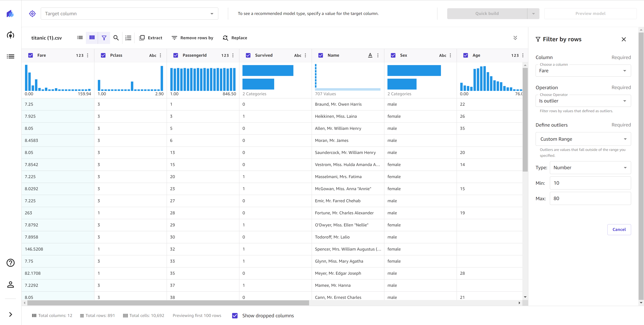
Task: Open the Custom Range outliers dropdown
Action: (583, 139)
